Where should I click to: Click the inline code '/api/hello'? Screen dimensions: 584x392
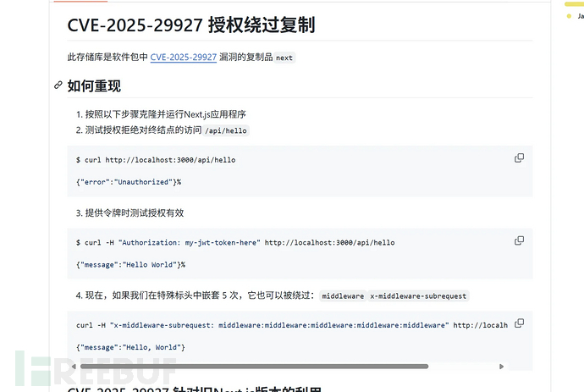(226, 130)
